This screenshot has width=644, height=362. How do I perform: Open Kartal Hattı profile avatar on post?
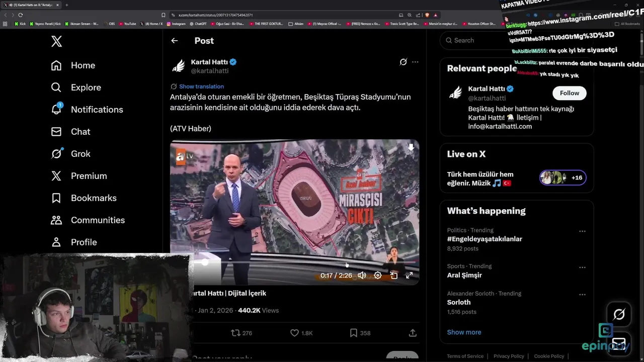[178, 66]
